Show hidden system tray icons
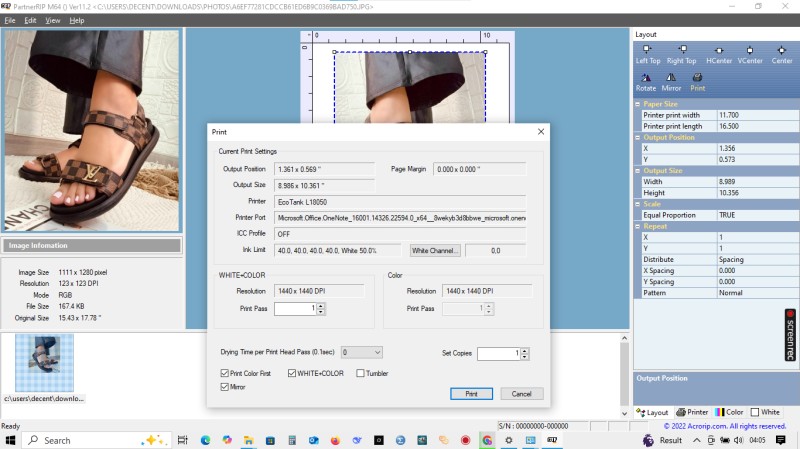Viewport: 800px width, 449px height. click(x=696, y=440)
